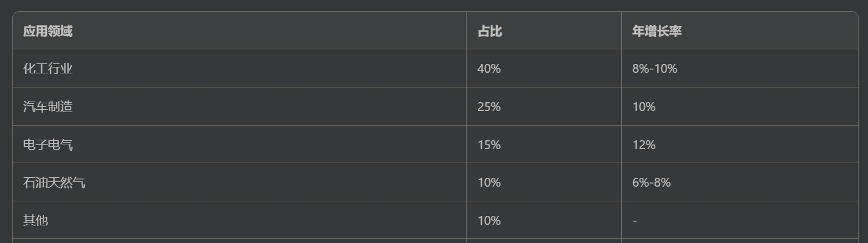Click the 12% growth rate cell

click(740, 144)
